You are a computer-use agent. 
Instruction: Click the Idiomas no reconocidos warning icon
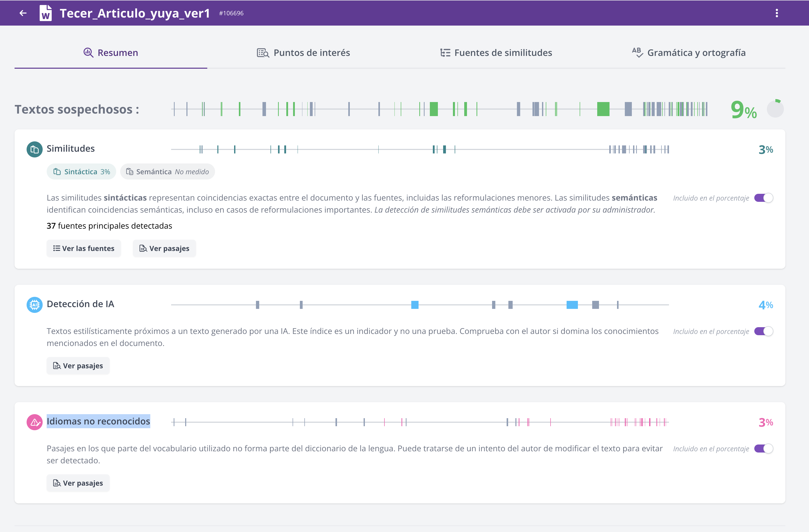click(x=35, y=422)
